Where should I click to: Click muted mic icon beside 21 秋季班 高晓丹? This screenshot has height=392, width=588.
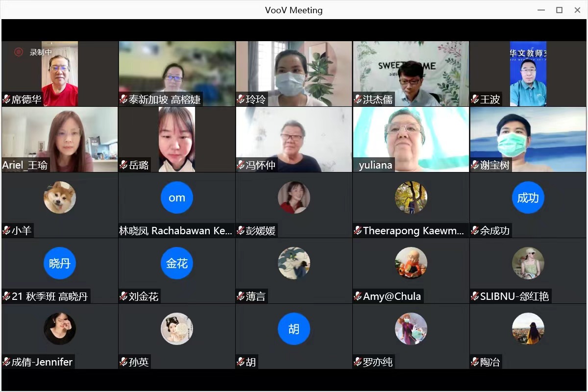click(6, 296)
